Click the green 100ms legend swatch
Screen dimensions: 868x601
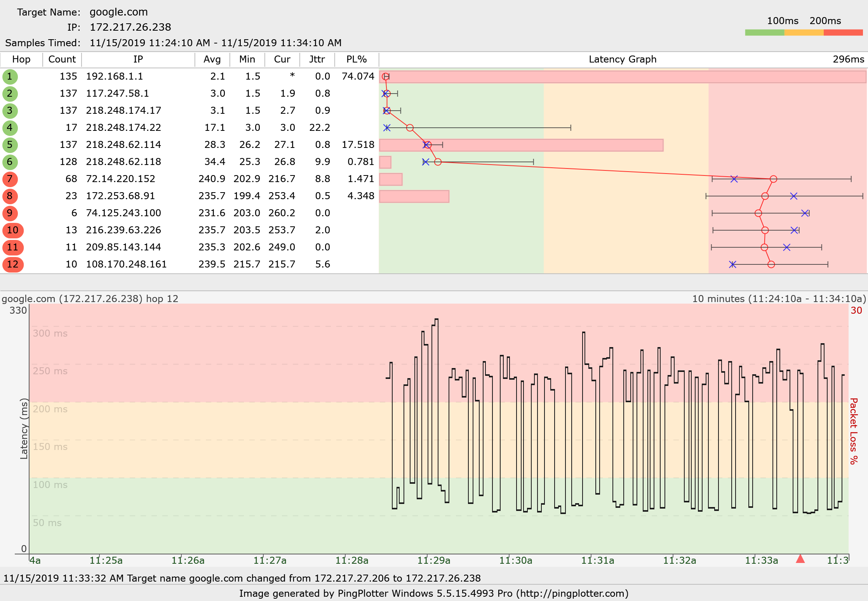point(764,33)
